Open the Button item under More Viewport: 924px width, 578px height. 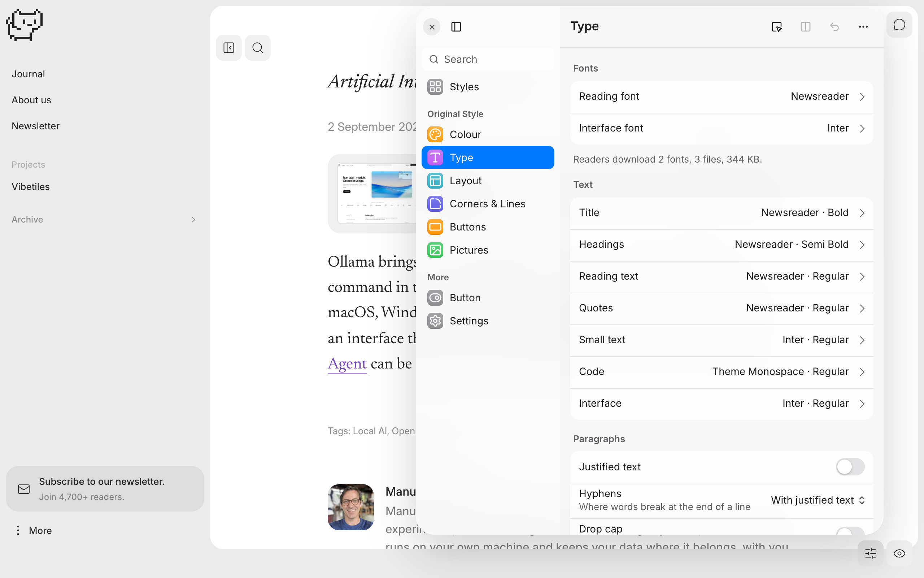(488, 298)
